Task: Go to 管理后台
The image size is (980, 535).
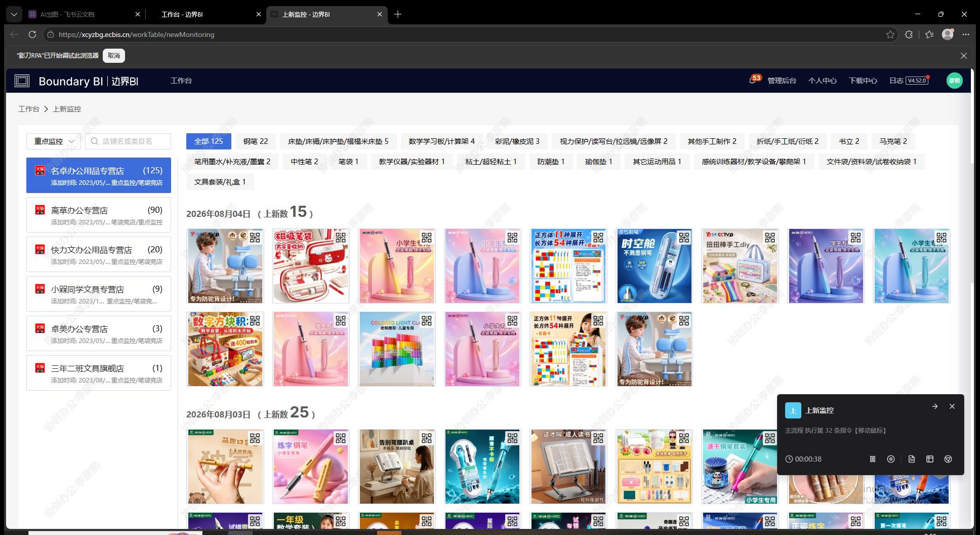Action: (782, 81)
